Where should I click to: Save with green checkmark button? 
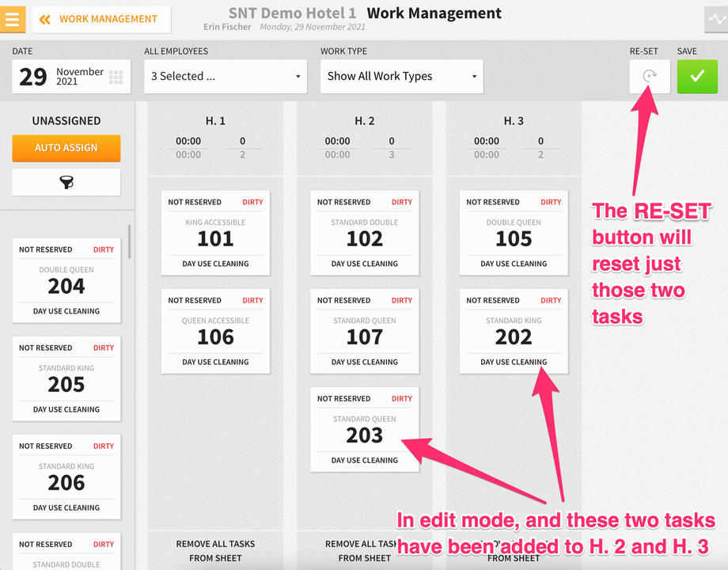(x=697, y=76)
